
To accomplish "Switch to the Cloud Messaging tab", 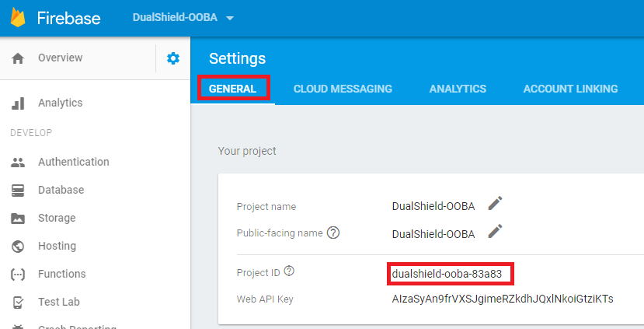I will 343,89.
